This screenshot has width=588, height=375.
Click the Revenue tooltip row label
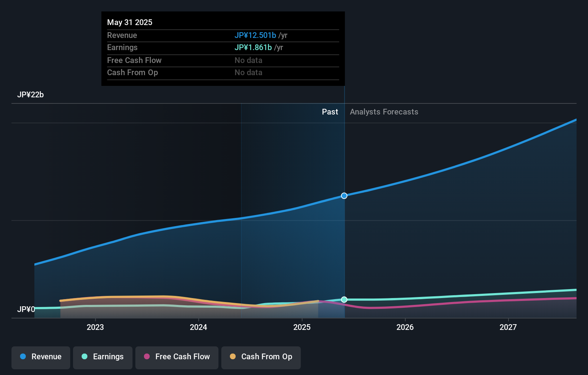tap(122, 35)
